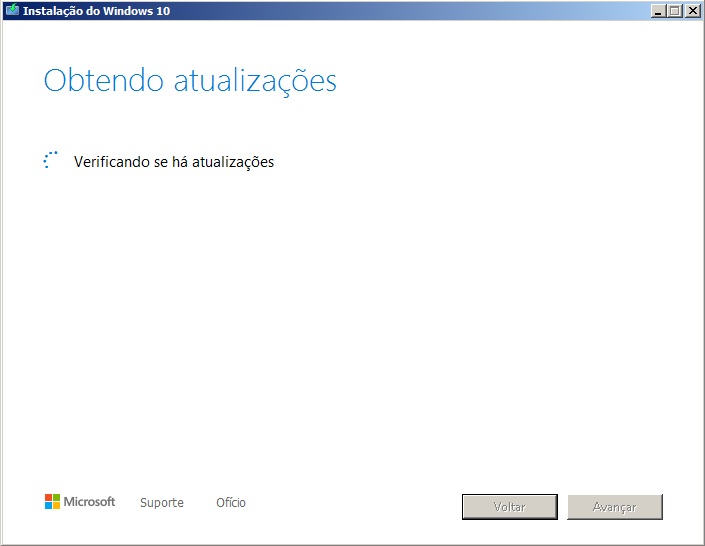Click the spinning progress indicator
The height and width of the screenshot is (546, 705).
(50, 160)
